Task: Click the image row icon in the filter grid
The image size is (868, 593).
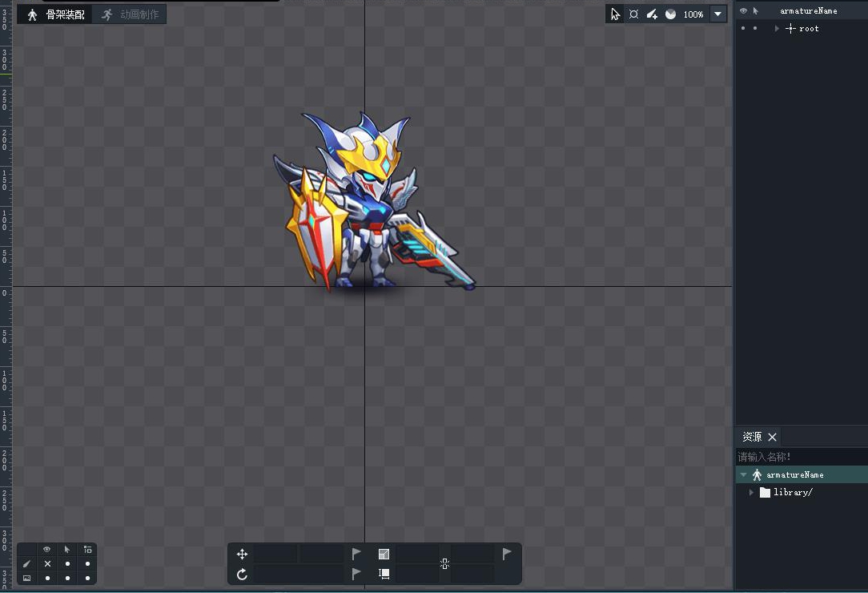Action: (26, 578)
